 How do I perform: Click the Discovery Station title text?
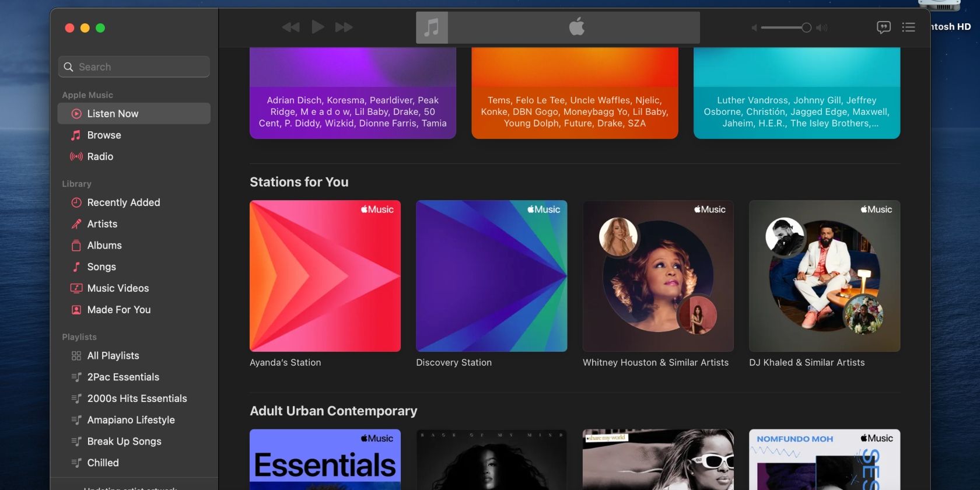pyautogui.click(x=454, y=362)
